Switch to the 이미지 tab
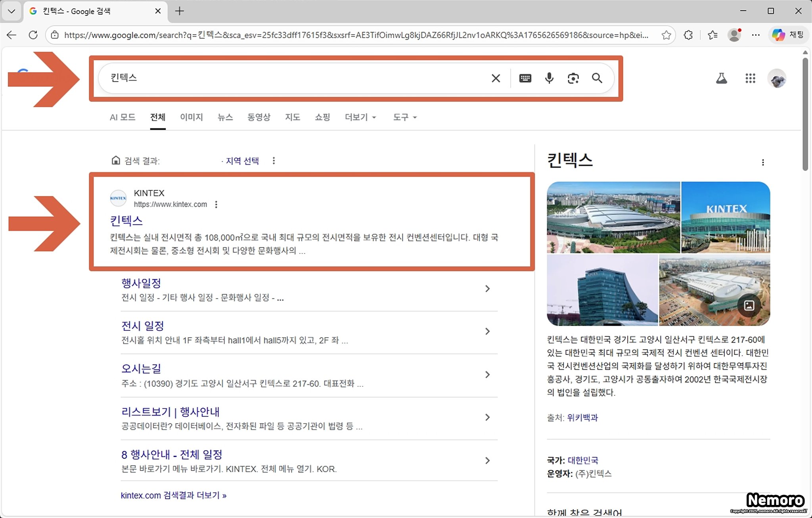812x518 pixels. coord(192,117)
